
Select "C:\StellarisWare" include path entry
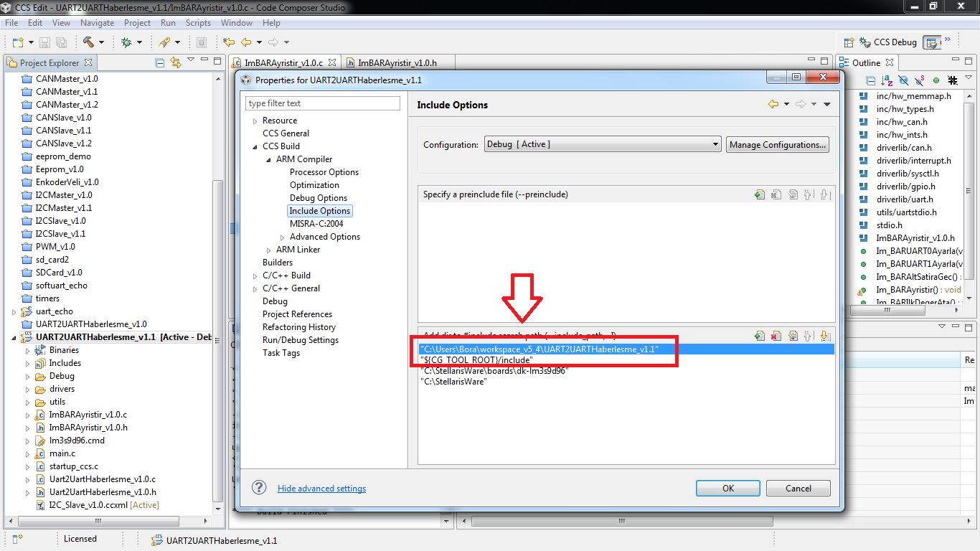coord(626,382)
